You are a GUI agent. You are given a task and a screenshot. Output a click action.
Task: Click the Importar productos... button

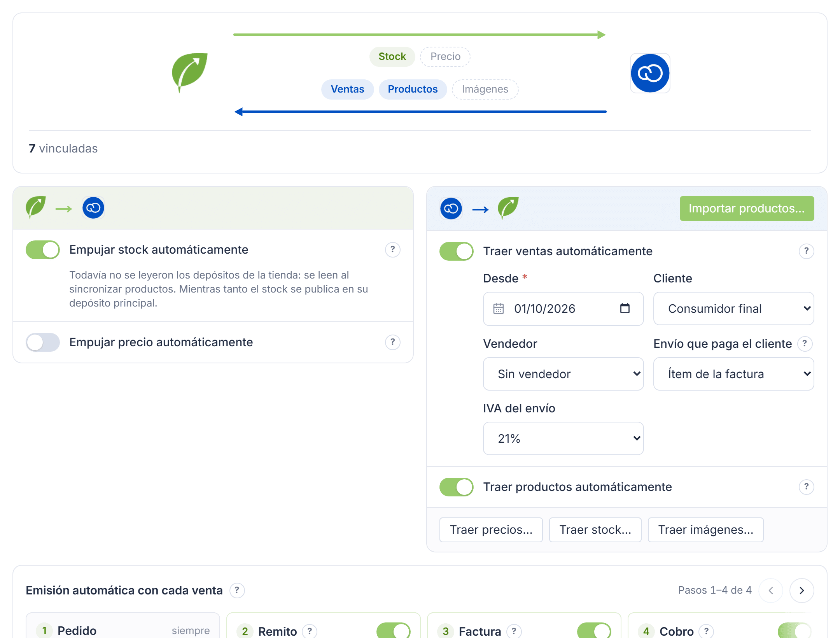(747, 208)
